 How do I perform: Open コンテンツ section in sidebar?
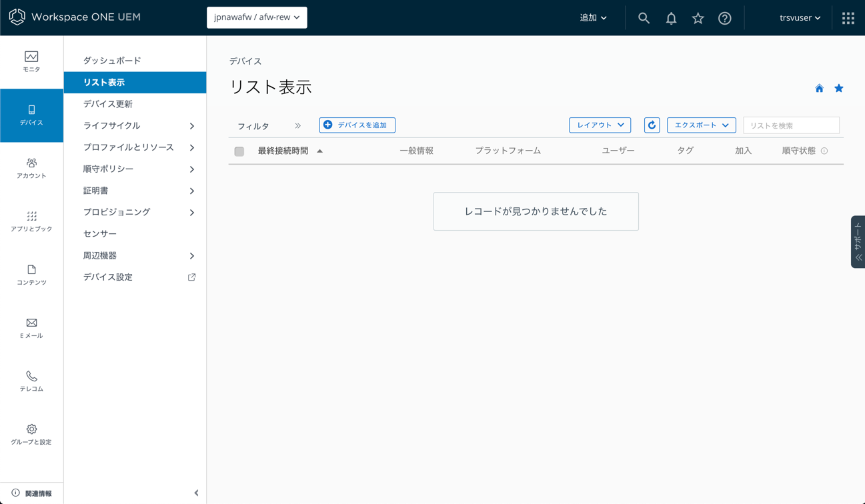pyautogui.click(x=31, y=275)
